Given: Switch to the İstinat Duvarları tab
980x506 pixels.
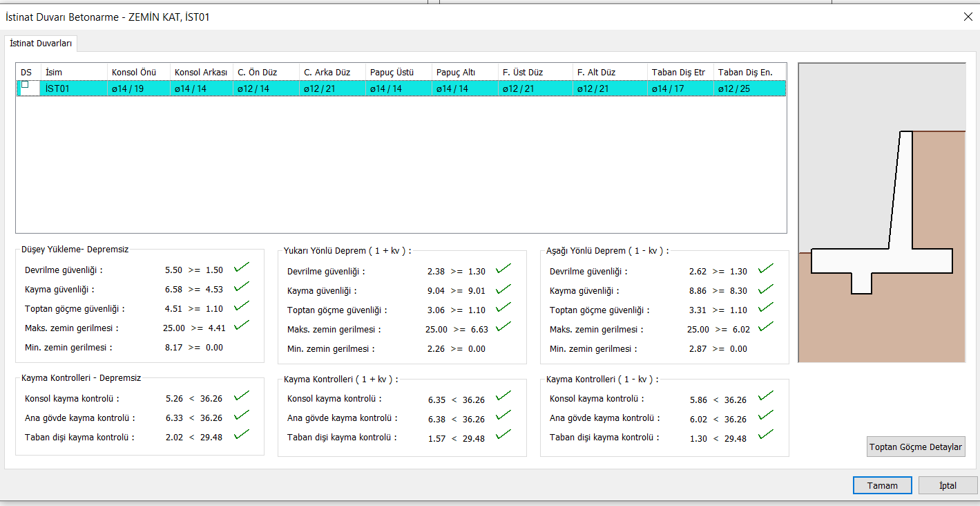Looking at the screenshot, I should click(x=40, y=43).
